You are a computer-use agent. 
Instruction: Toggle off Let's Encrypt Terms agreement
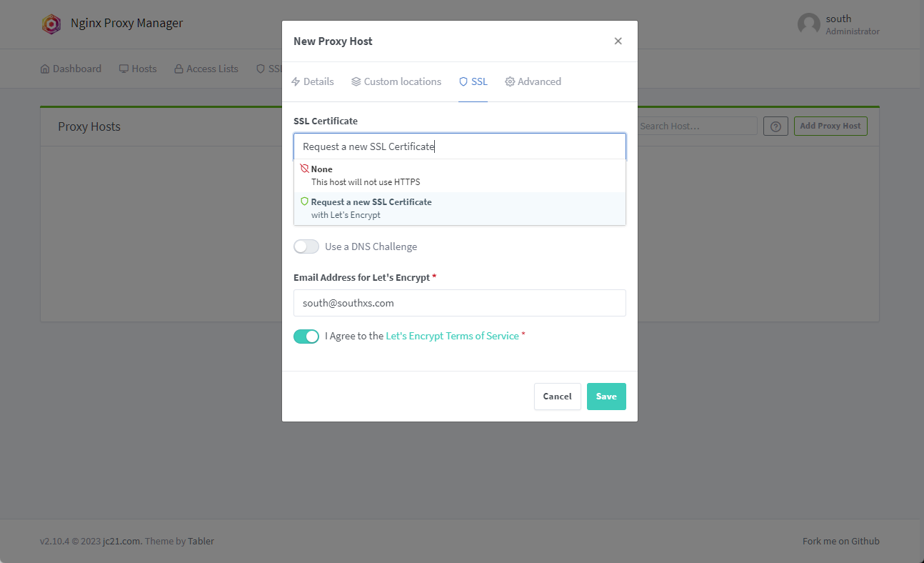point(306,337)
